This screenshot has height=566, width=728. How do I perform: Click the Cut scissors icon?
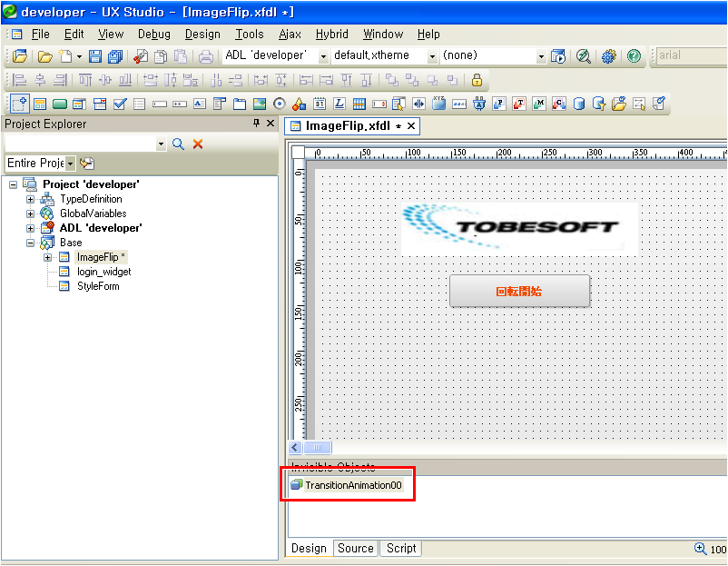pyautogui.click(x=140, y=56)
